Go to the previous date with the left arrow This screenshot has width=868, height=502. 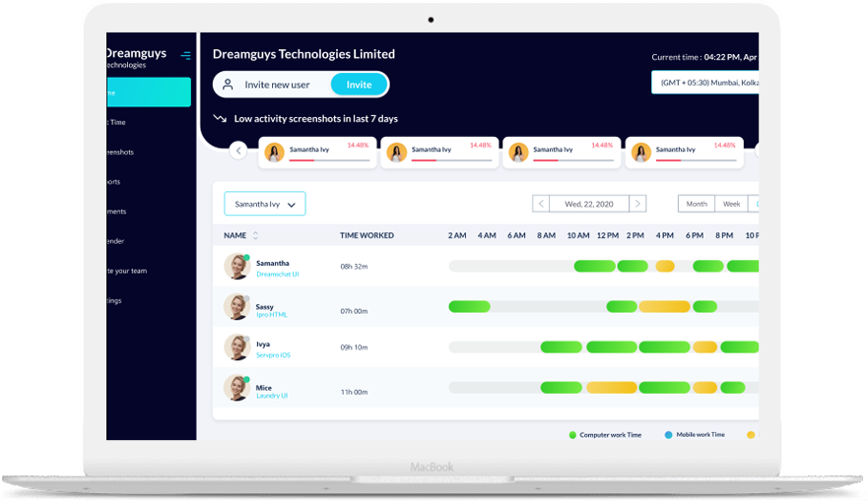click(540, 204)
